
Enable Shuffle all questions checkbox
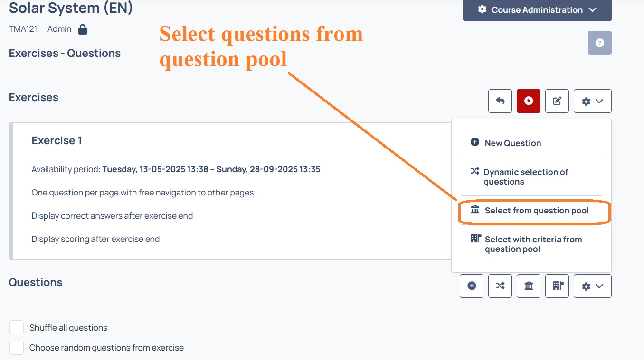coord(17,327)
